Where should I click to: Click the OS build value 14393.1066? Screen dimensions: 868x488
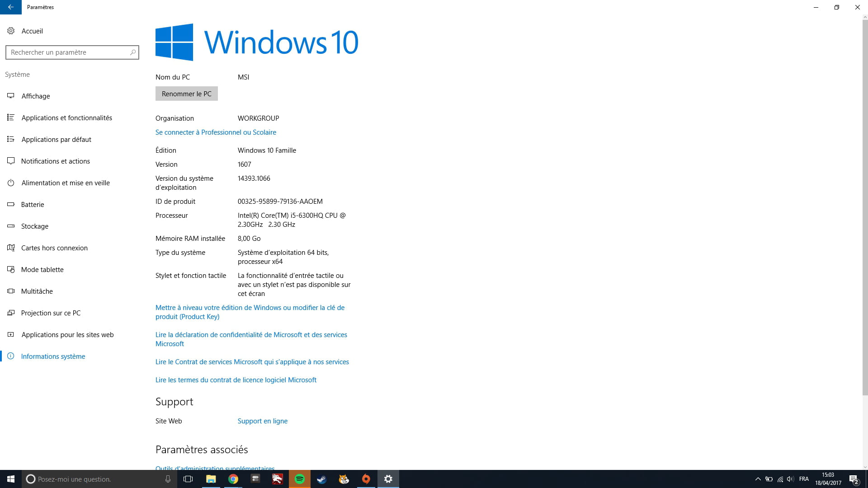pyautogui.click(x=254, y=178)
